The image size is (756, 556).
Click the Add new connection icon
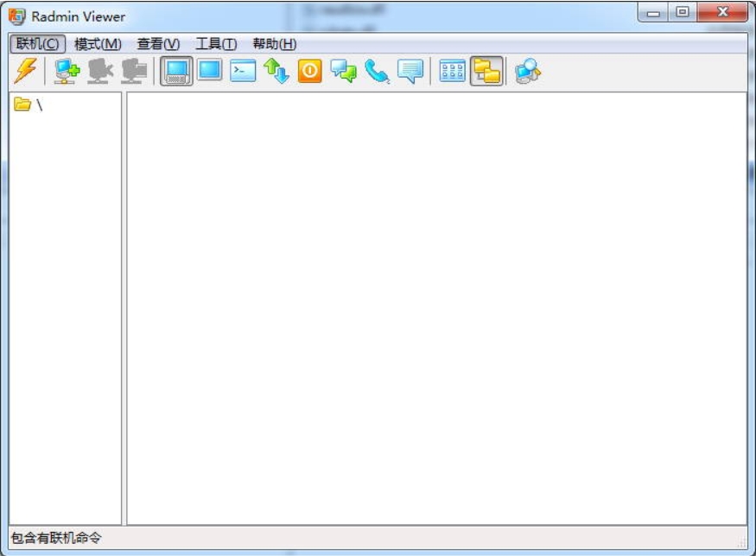(67, 71)
